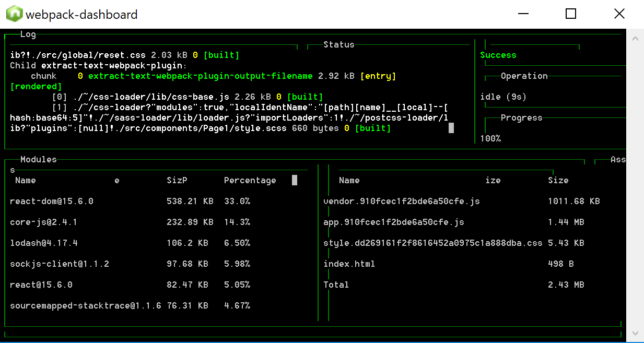Image resolution: width=644 pixels, height=343 pixels.
Task: Click the Log panel title
Action: click(x=28, y=34)
